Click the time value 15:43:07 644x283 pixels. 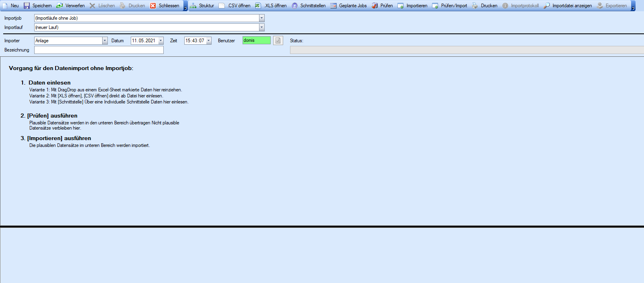(195, 41)
